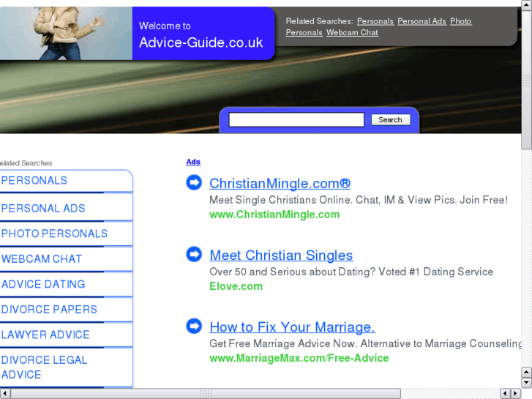This screenshot has width=532, height=399.
Task: Click the Personal Ads link in the header
Action: click(x=422, y=21)
